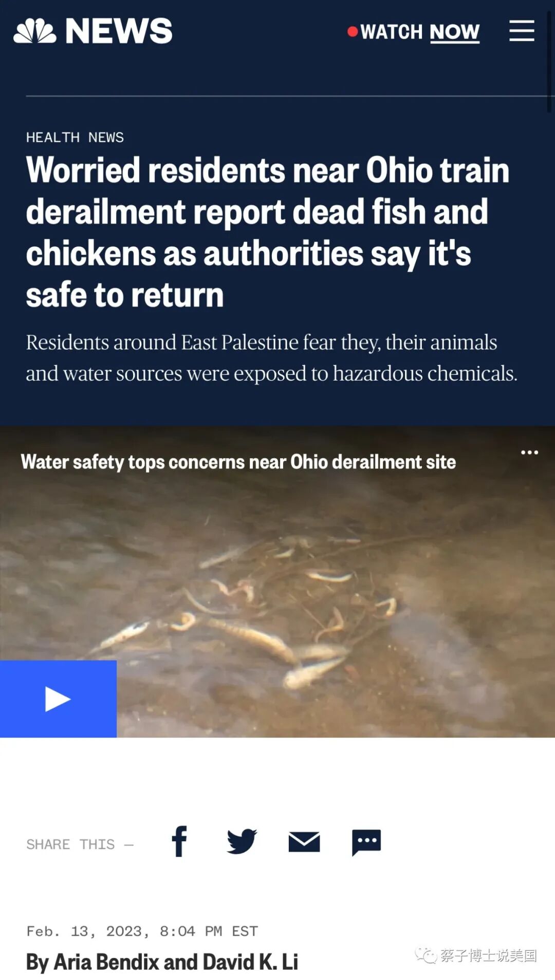This screenshot has width=555, height=980.
Task: Click the red live dot indicator
Action: (x=353, y=32)
